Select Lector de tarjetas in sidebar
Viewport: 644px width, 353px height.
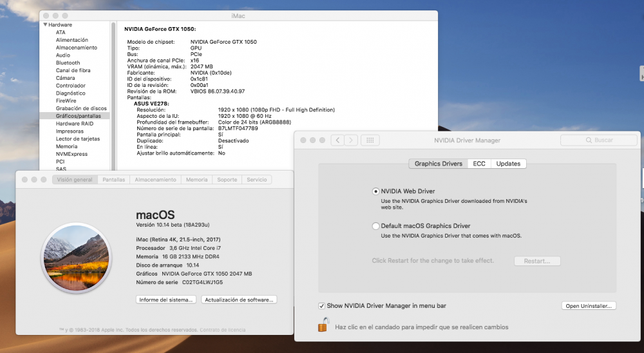78,139
